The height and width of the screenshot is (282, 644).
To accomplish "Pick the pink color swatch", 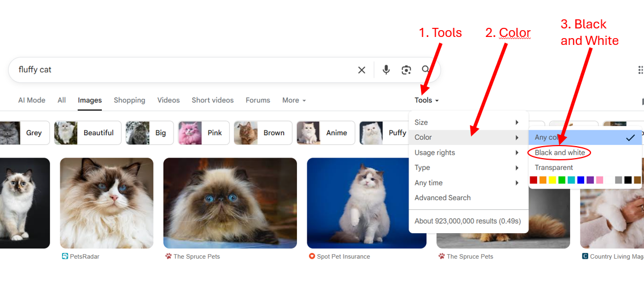I will [x=600, y=180].
